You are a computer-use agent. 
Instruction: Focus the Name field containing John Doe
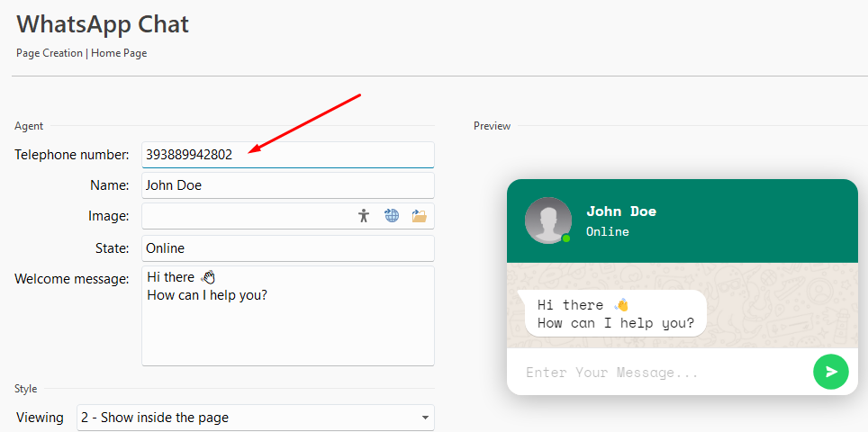tap(288, 185)
